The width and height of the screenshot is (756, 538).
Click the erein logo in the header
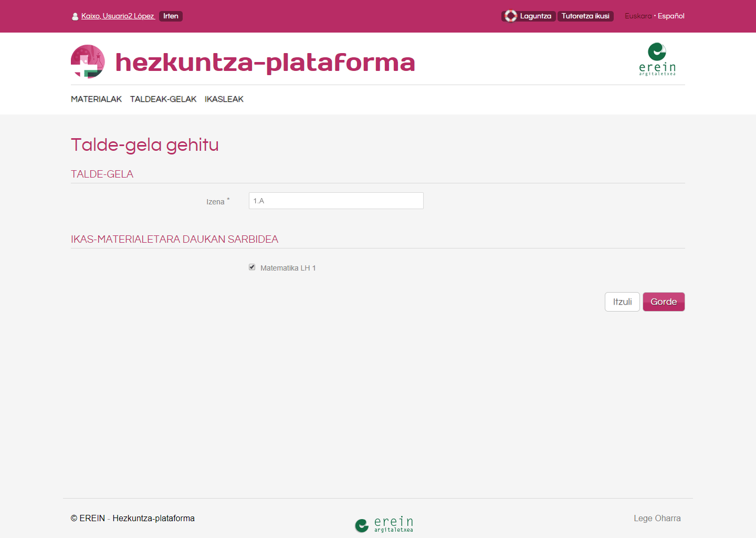pos(657,59)
